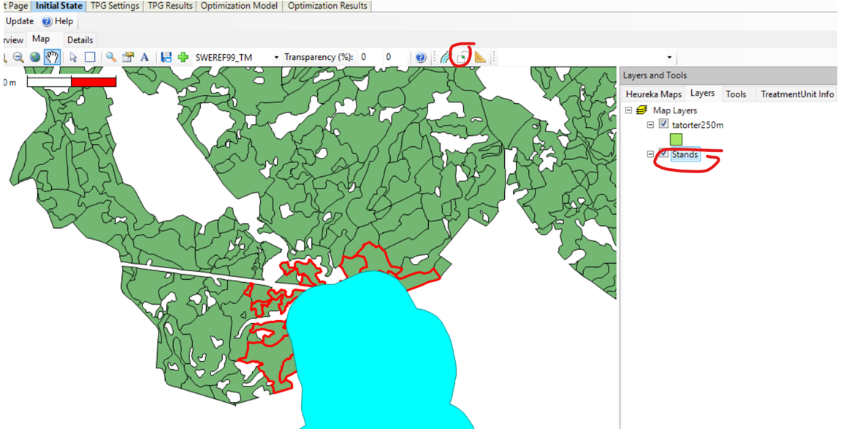Open the Heureka Maps tab

tap(653, 94)
